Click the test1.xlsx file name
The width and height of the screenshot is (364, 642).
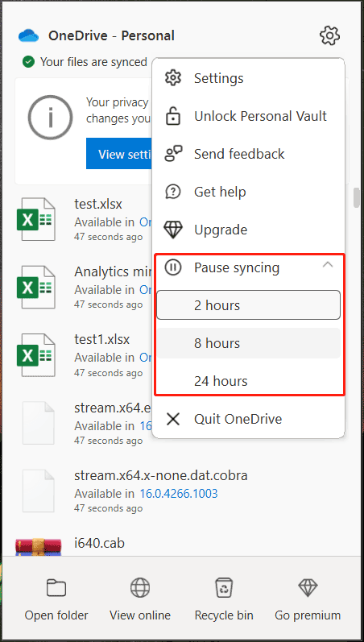click(x=102, y=339)
